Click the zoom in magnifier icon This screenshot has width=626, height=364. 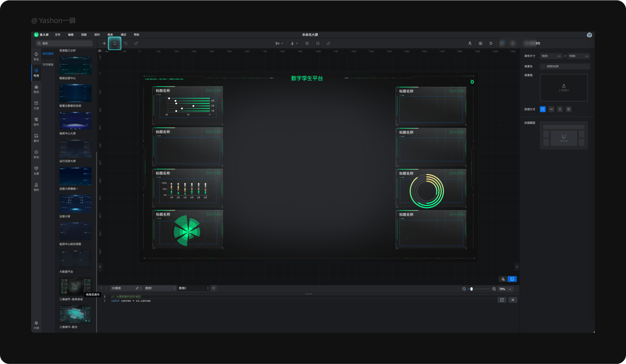[x=494, y=289]
